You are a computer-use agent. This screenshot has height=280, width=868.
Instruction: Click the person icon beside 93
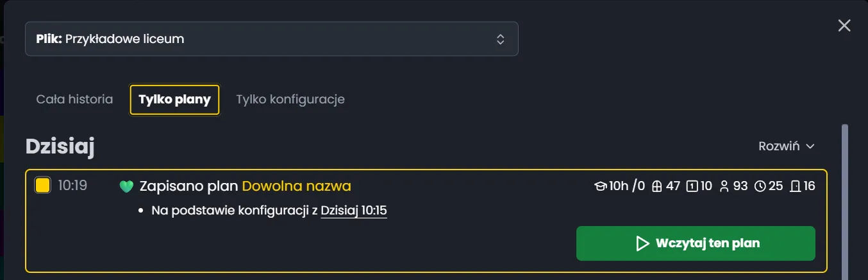pyautogui.click(x=724, y=186)
